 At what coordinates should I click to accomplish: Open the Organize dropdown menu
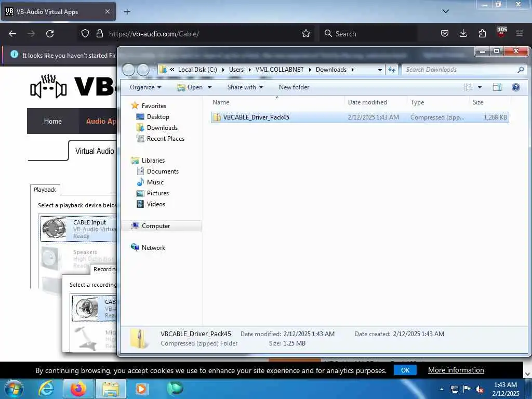click(145, 87)
